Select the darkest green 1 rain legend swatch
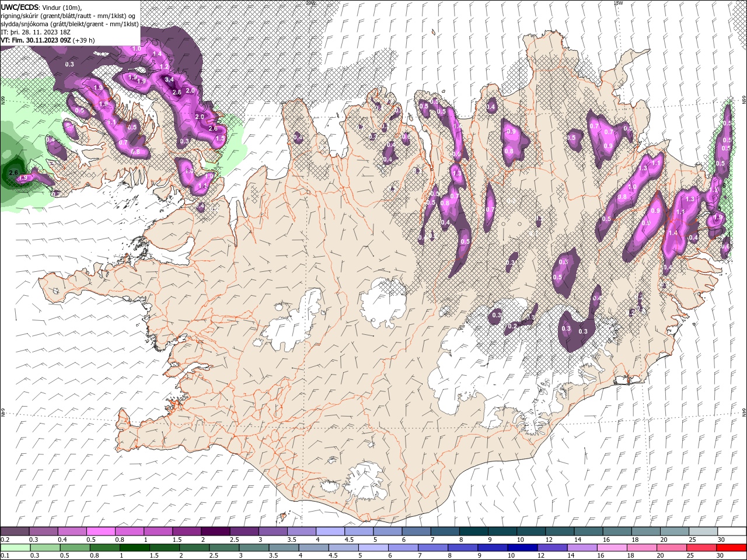This screenshot has width=747, height=560. coord(134,548)
